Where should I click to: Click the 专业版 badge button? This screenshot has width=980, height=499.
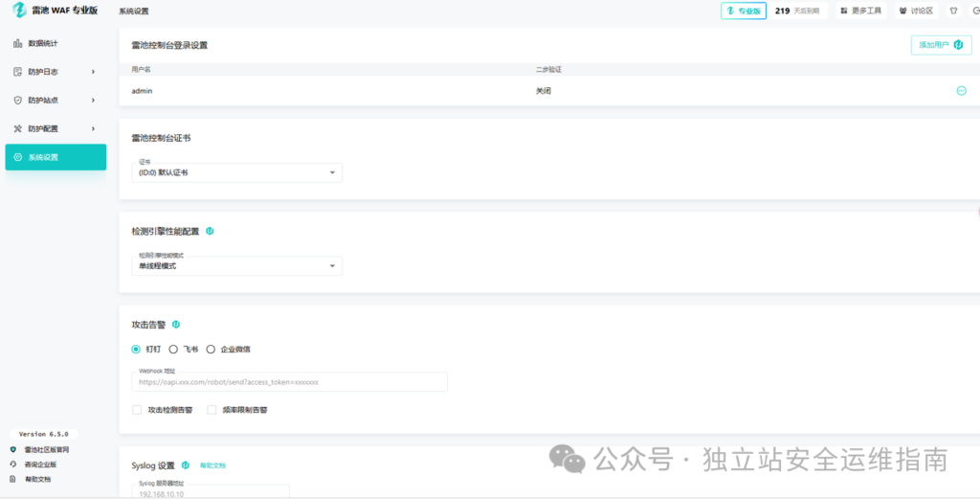(744, 11)
